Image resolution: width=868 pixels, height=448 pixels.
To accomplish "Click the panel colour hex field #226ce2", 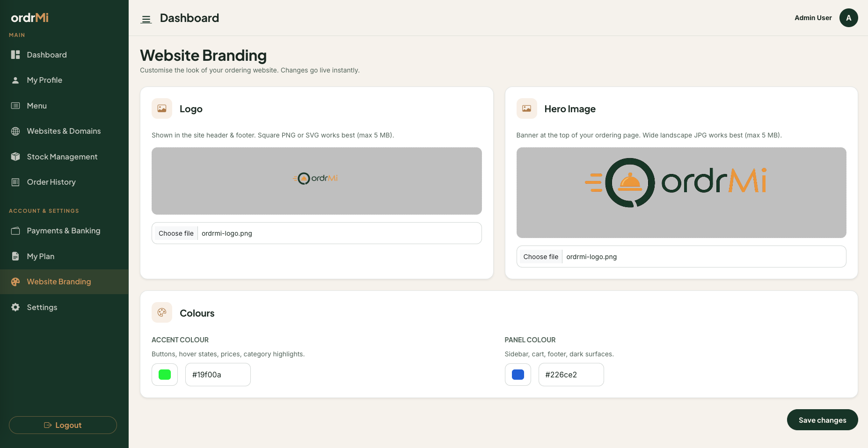I will pos(571,375).
